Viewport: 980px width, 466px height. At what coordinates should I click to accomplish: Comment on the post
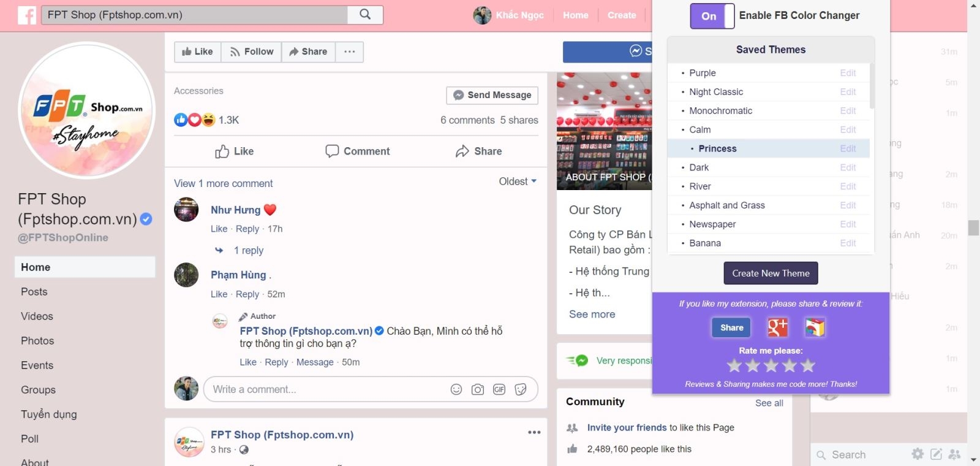(x=357, y=151)
